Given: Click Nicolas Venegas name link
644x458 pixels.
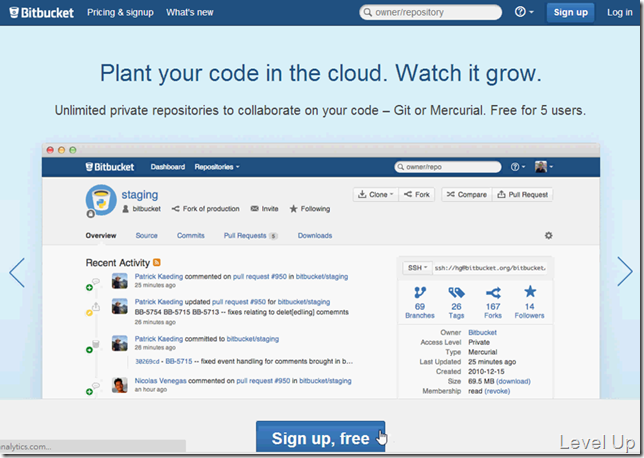Looking at the screenshot, I should coord(161,381).
